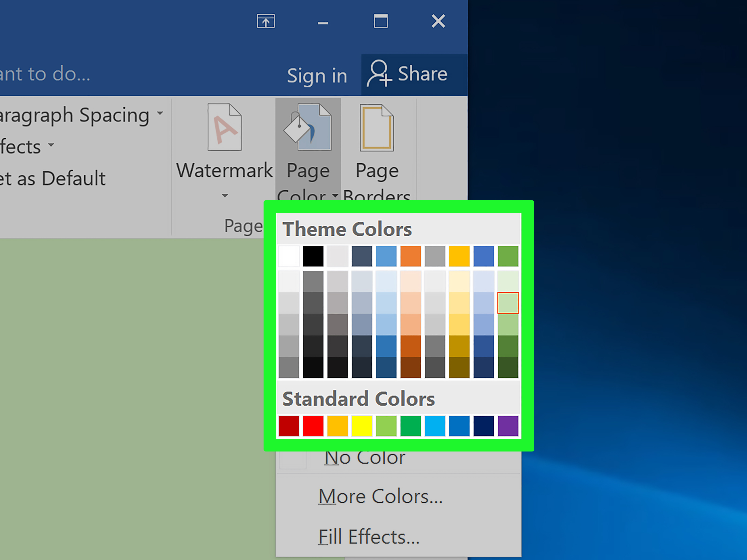Choose the orange theme color swatch
Viewport: 747px width, 560px height.
pyautogui.click(x=410, y=256)
